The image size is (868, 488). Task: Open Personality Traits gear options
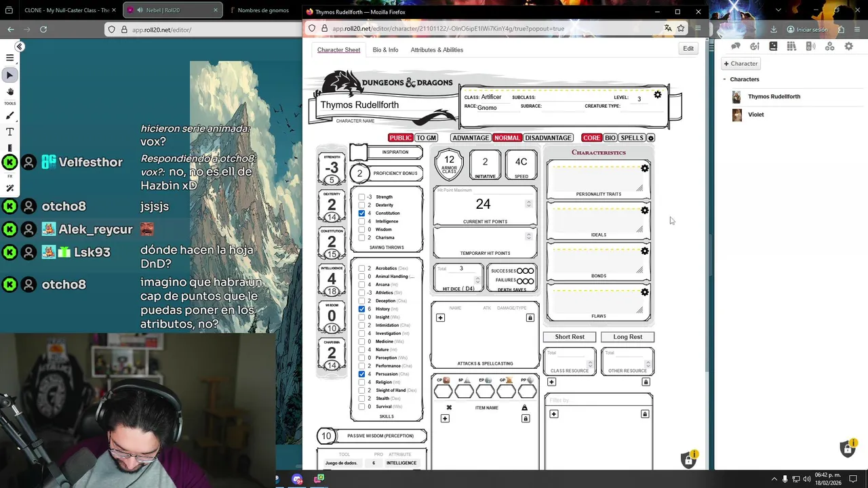pos(644,168)
